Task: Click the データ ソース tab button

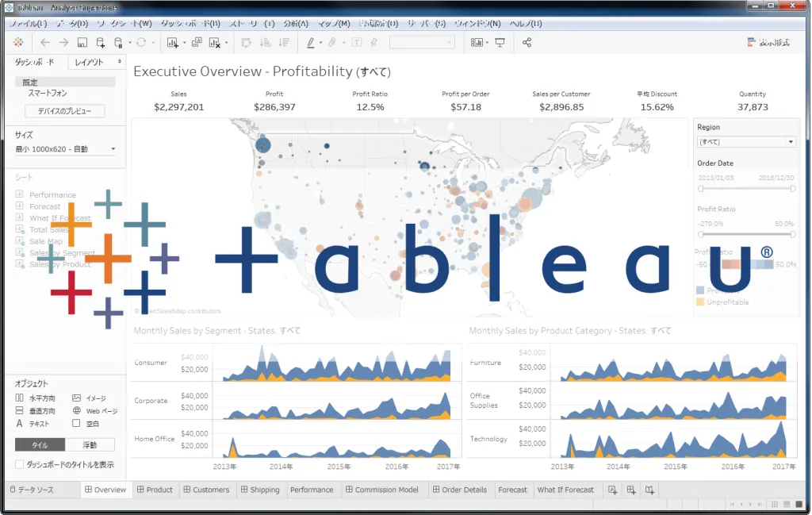Action: pyautogui.click(x=32, y=490)
